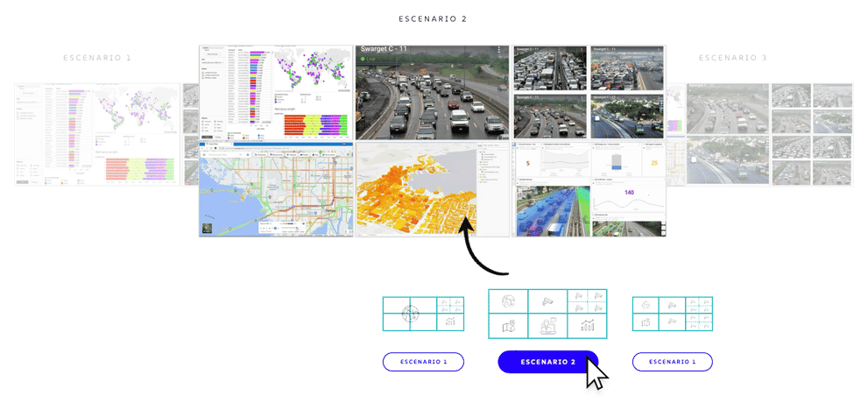Open the large highway traffic camera feed
Viewport: 868px width, 417px height.
[x=433, y=93]
